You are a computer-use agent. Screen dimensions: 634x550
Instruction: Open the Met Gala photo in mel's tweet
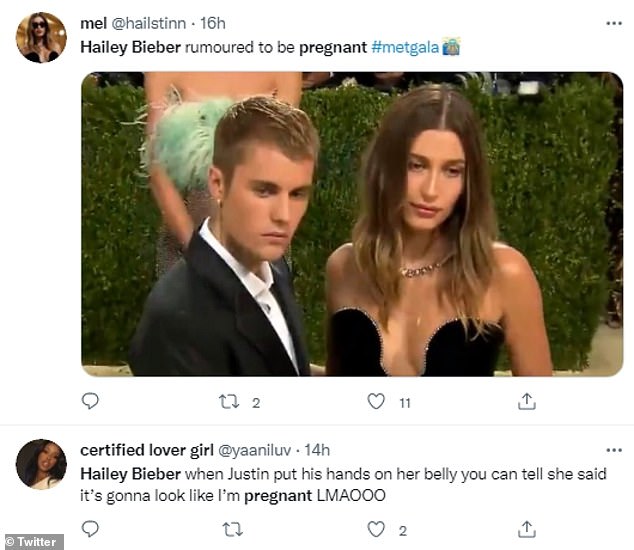click(x=351, y=223)
